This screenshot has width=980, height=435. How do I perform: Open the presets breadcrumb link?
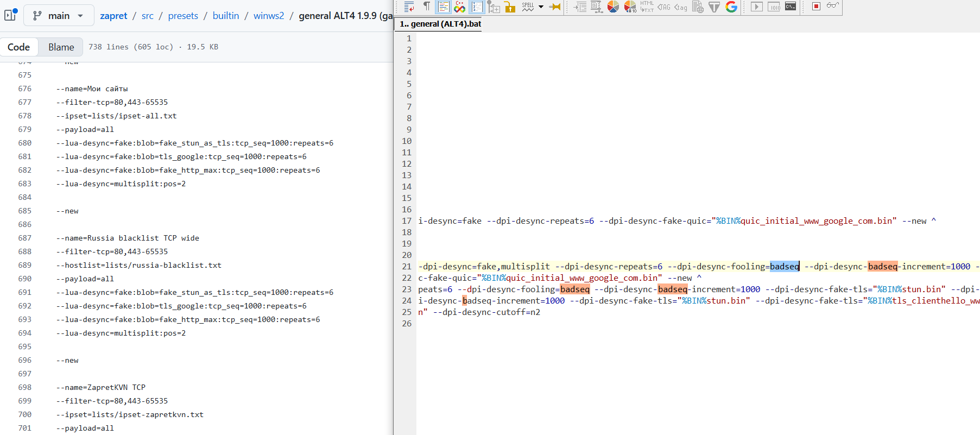tap(183, 16)
